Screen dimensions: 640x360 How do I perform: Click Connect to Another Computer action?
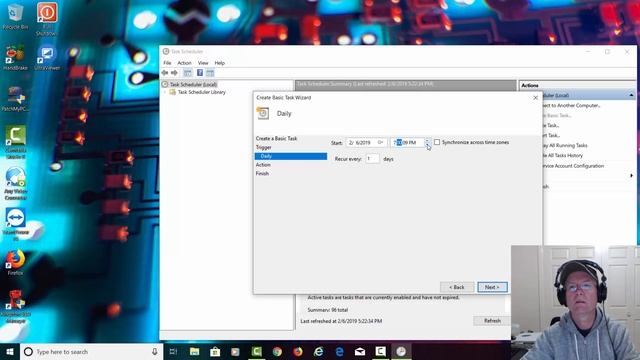coord(571,105)
